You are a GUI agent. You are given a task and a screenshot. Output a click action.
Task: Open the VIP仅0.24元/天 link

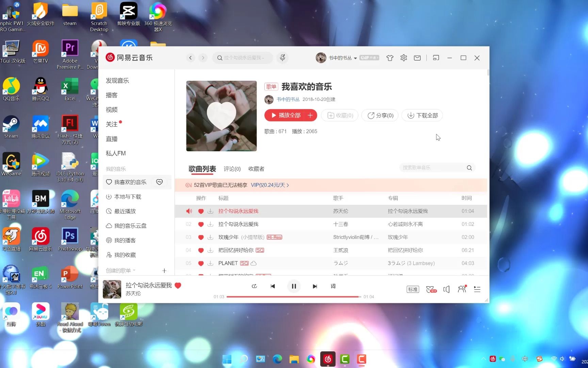270,185
